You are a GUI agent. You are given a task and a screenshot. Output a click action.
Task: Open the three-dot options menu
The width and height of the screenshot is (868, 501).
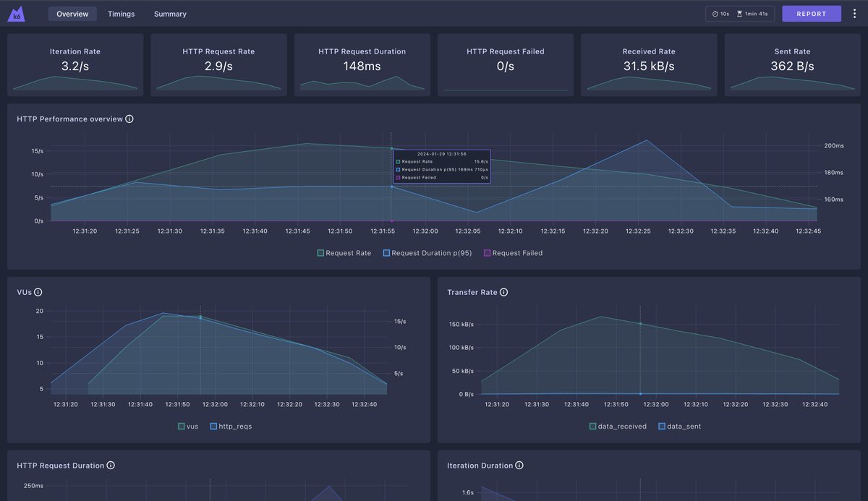click(855, 14)
